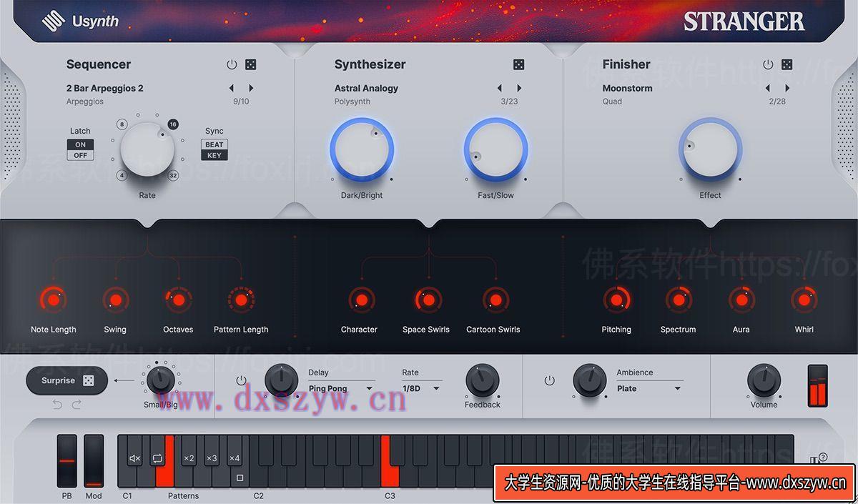Click the Volume knob
Viewport: 858px width, 504px height.
764,381
